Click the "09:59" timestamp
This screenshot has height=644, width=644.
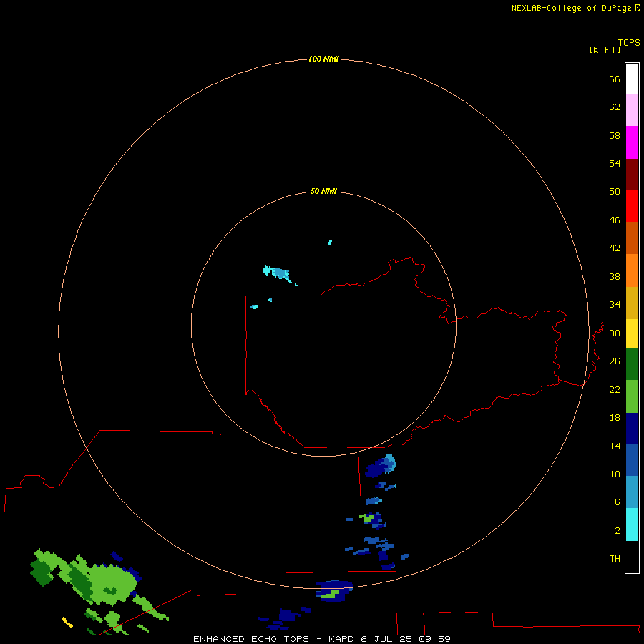tap(434, 639)
